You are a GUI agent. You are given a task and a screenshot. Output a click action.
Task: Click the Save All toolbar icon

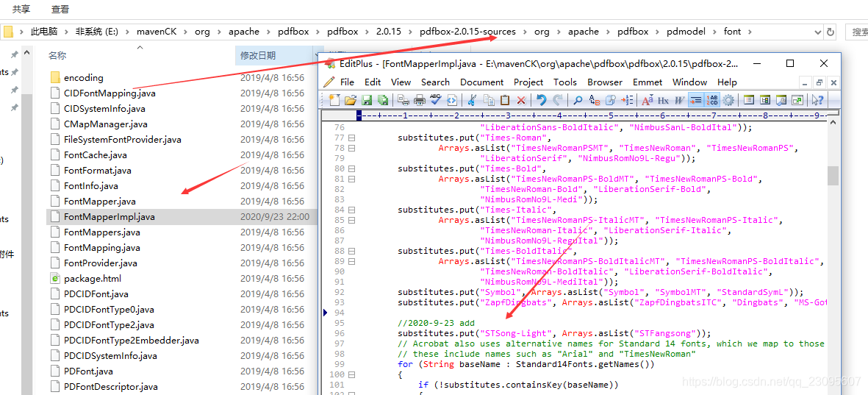click(382, 100)
